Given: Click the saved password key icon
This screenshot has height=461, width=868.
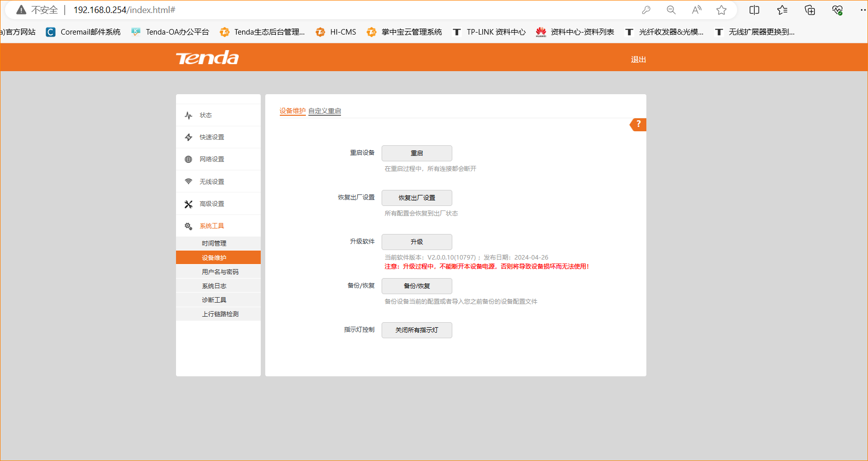Looking at the screenshot, I should coord(646,10).
